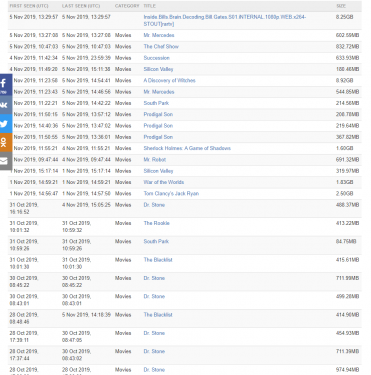The width and height of the screenshot is (371, 375).
Task: Click the Title column header
Action: tap(150, 6)
